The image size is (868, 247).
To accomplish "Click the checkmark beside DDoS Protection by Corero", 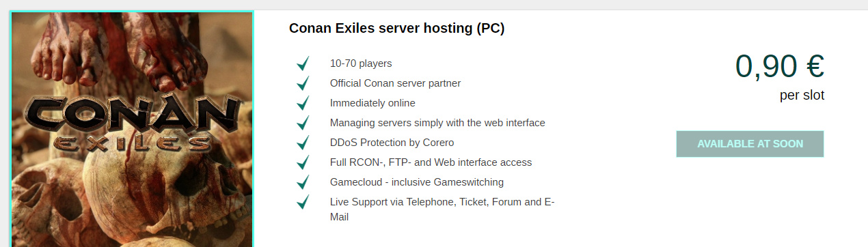I will coord(303,143).
